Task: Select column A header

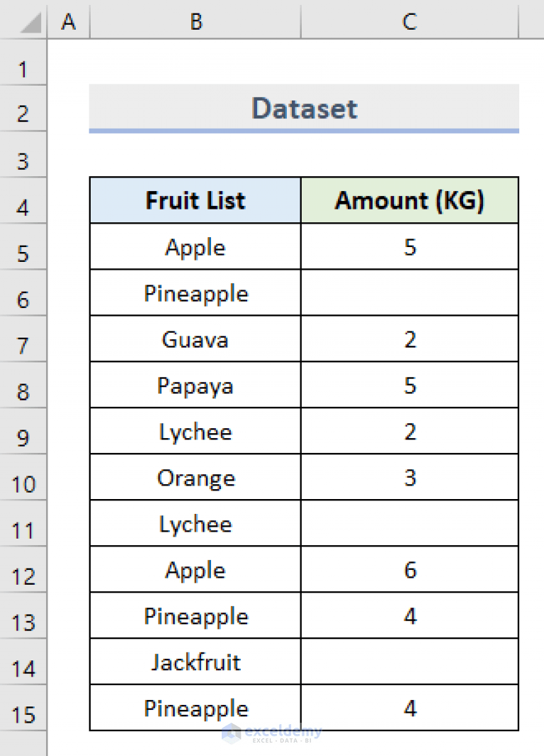Action: pos(69,21)
